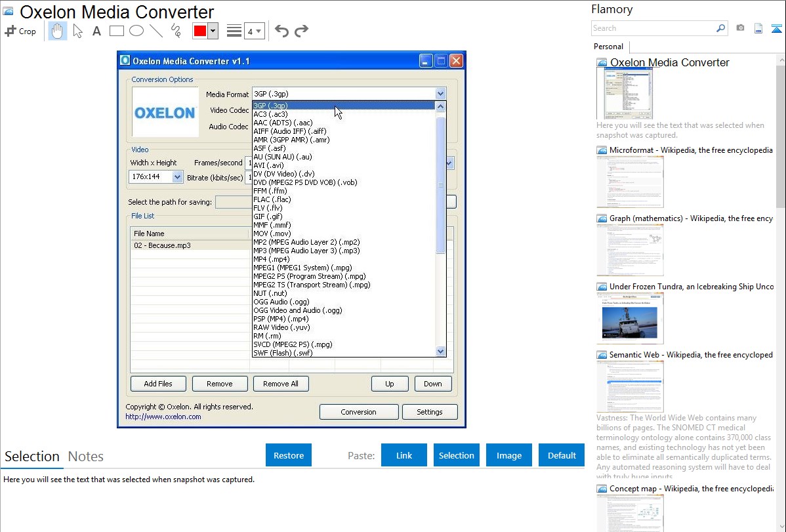Choose MP4 (.mp4) from format list
This screenshot has width=786, height=532.
pos(344,259)
